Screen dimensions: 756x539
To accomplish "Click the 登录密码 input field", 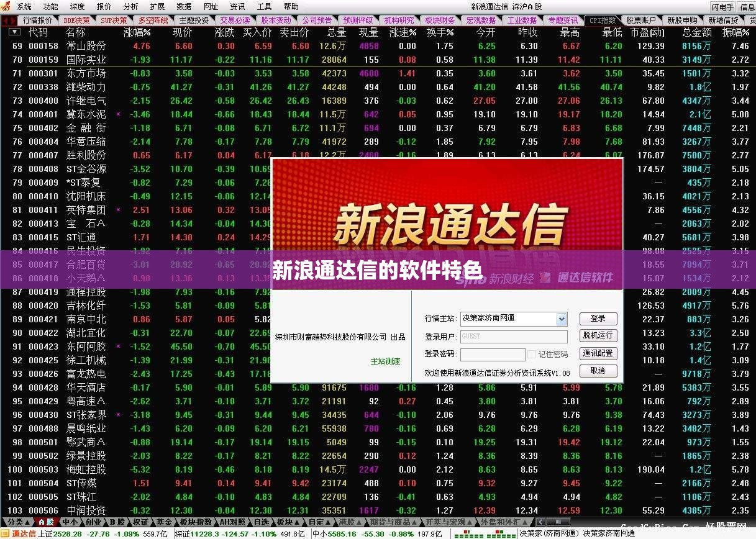I will [x=491, y=354].
